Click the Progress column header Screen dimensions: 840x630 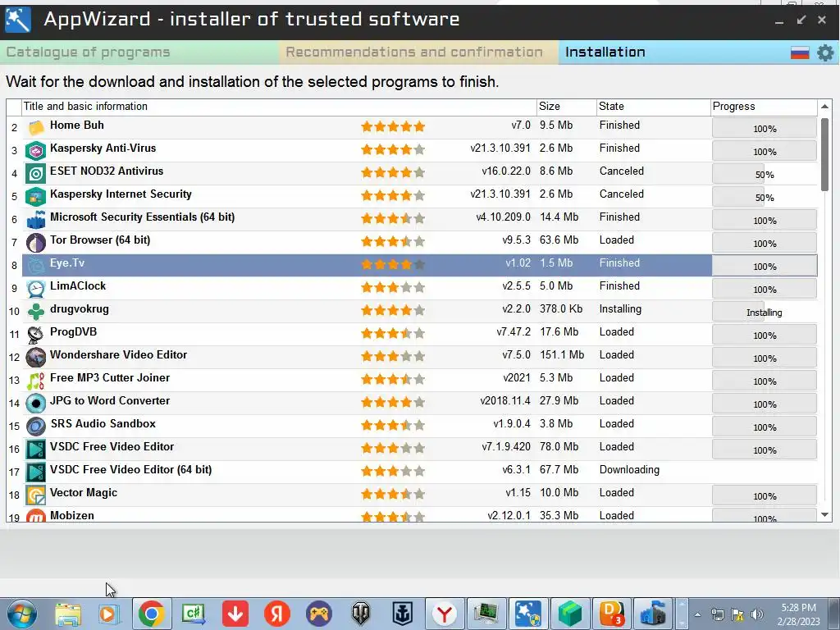(764, 107)
